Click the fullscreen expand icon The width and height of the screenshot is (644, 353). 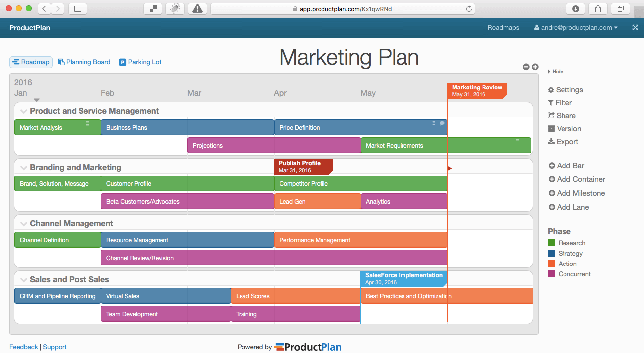(635, 28)
